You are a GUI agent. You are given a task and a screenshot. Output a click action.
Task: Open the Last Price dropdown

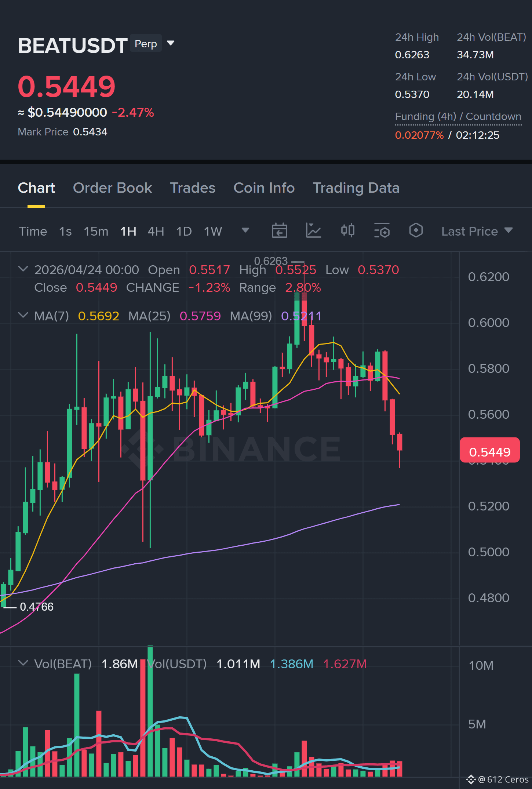[x=477, y=231]
